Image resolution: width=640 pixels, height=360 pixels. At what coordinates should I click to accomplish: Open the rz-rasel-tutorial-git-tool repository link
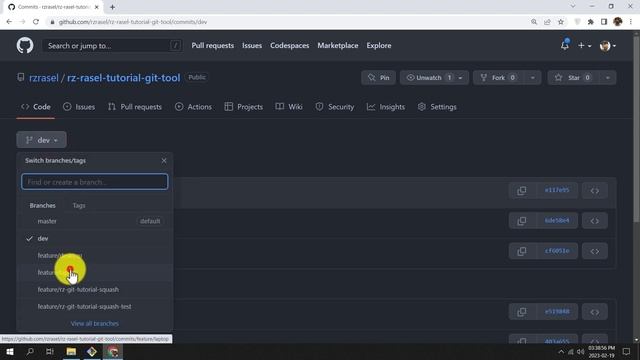click(124, 78)
